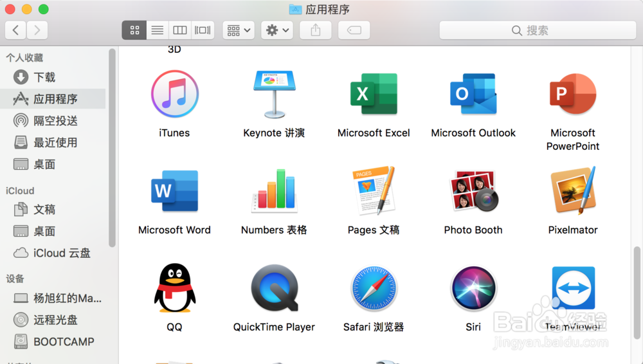Open 隔空投送 in the sidebar

(x=53, y=120)
